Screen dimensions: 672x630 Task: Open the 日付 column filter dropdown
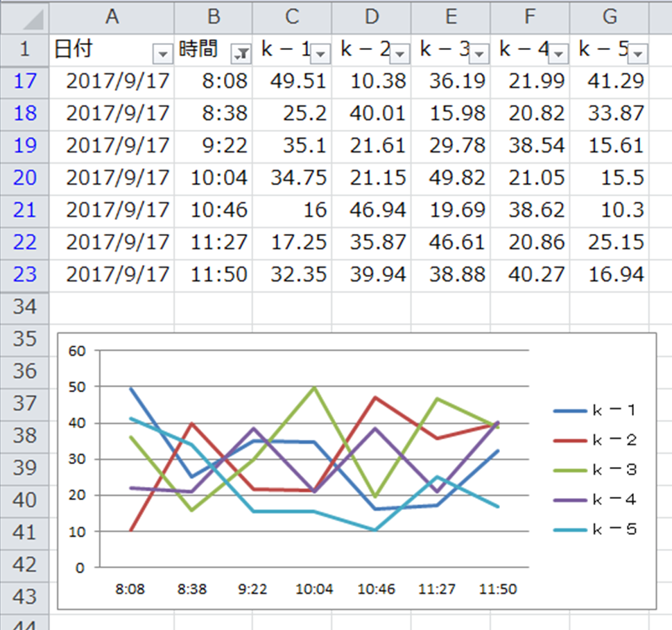[163, 53]
